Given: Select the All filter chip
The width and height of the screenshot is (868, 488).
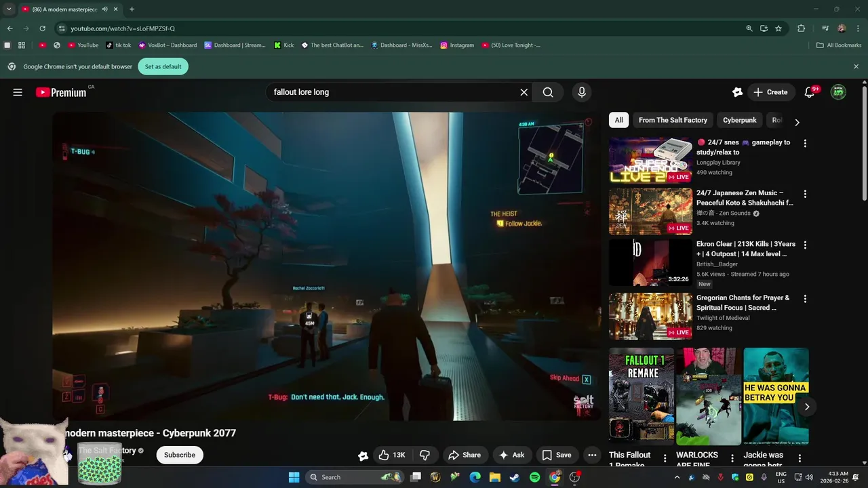Looking at the screenshot, I should (618, 120).
